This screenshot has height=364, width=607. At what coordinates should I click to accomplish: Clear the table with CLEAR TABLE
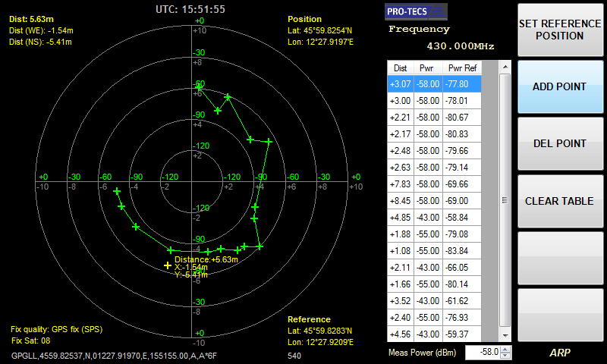(x=558, y=202)
